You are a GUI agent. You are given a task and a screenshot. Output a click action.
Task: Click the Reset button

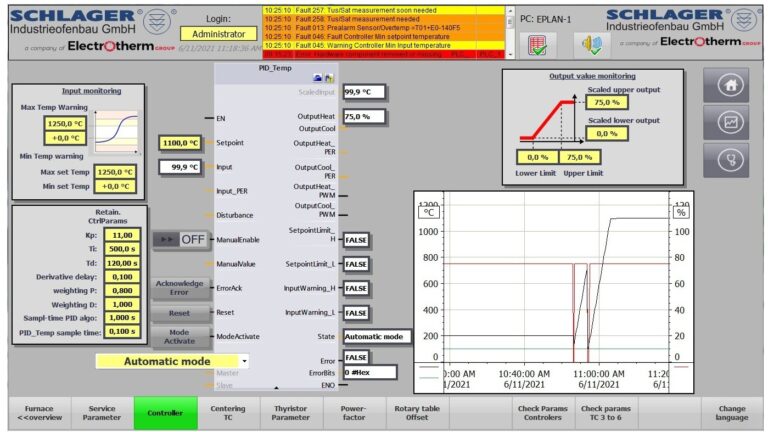pos(179,313)
